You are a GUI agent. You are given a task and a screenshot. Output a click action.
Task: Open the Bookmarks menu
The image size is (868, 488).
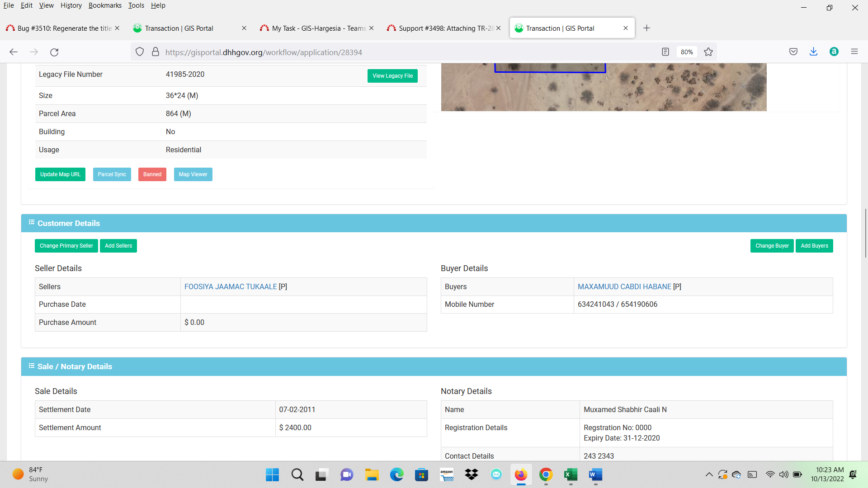click(105, 5)
